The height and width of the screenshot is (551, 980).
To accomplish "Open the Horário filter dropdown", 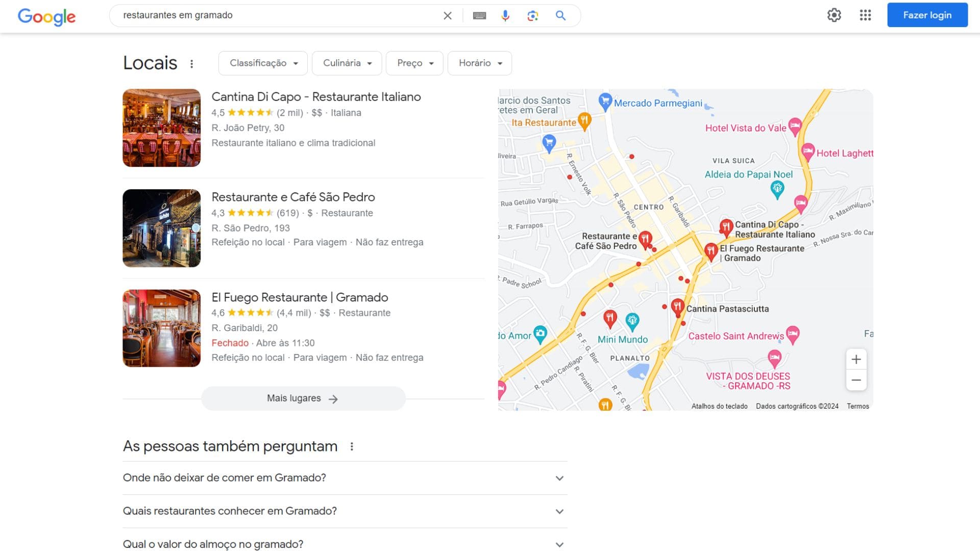I will click(x=480, y=63).
